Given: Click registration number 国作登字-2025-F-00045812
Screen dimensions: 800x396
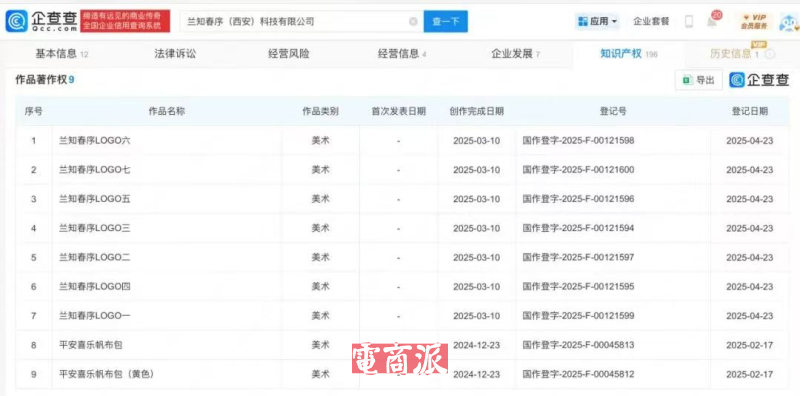Looking at the screenshot, I should click(x=578, y=375).
